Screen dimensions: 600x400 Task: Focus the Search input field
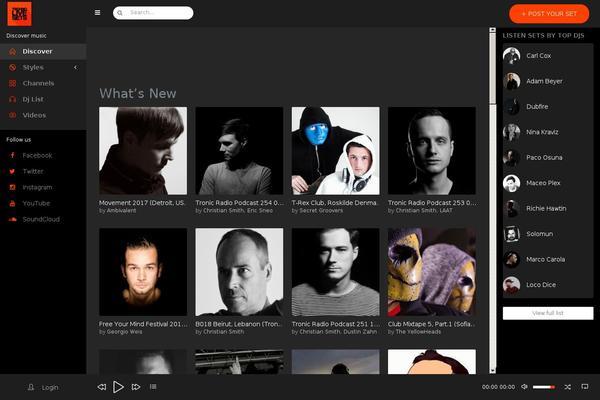(x=153, y=13)
